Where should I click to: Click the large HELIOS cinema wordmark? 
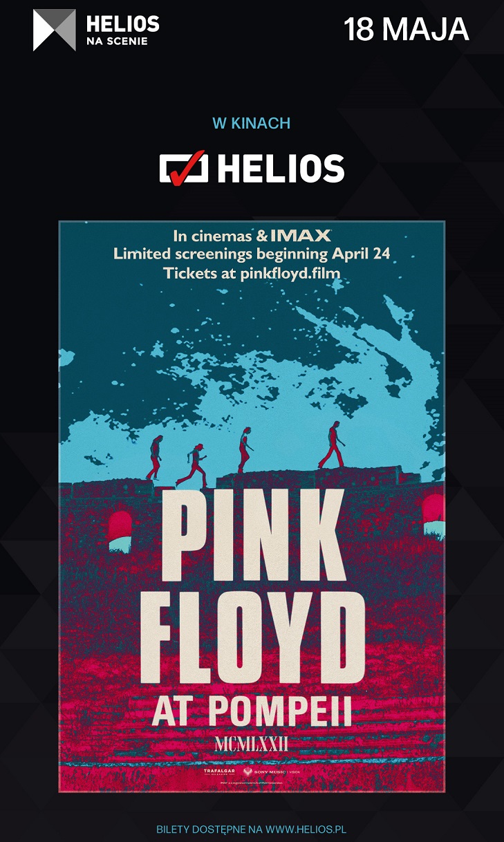281,169
